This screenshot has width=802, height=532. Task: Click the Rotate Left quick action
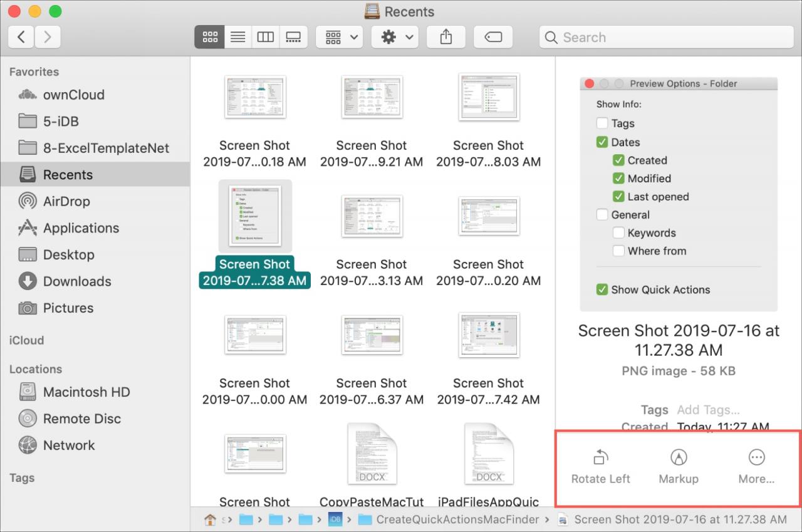click(601, 467)
